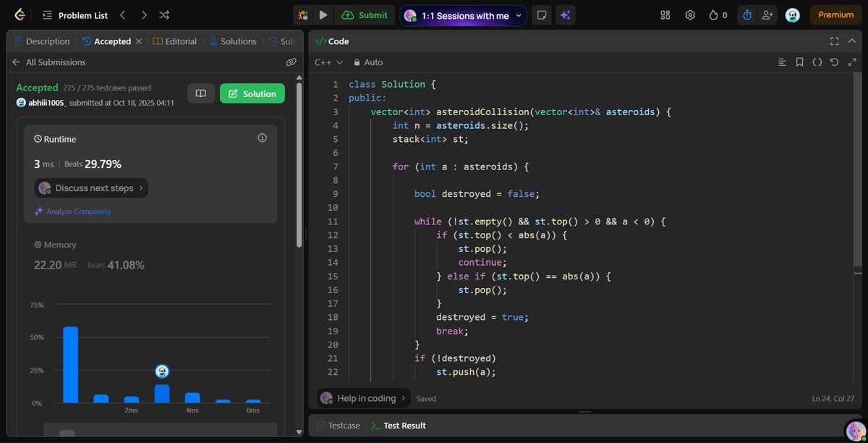Screen dimensions: 868x443
Task: Click the invite user icon
Action: point(767,15)
